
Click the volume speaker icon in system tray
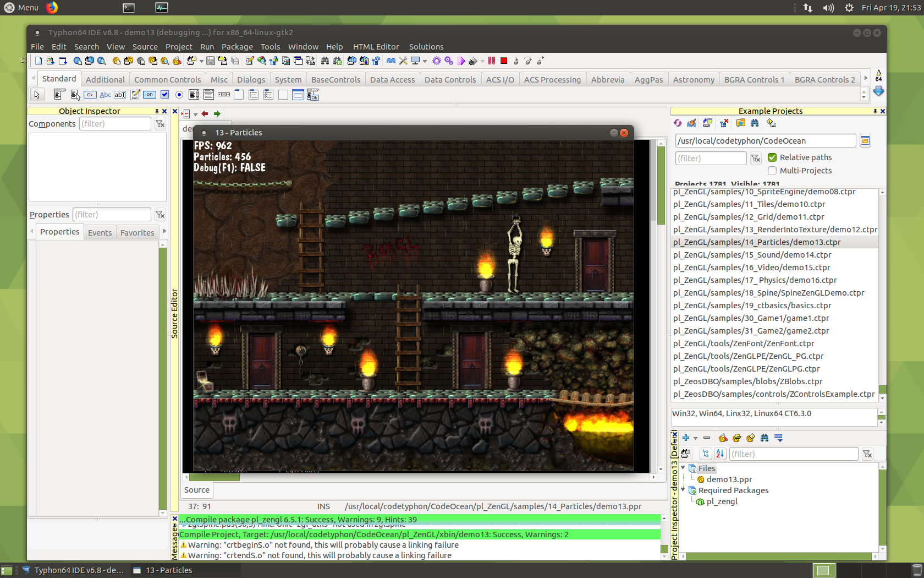point(828,8)
